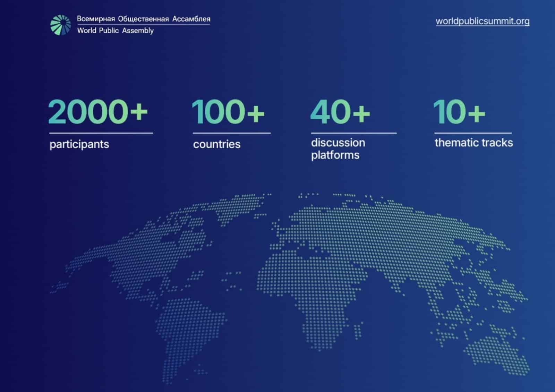Image resolution: width=555 pixels, height=392 pixels.
Task: Open the worldpublicsummit.org link
Action: (482, 21)
